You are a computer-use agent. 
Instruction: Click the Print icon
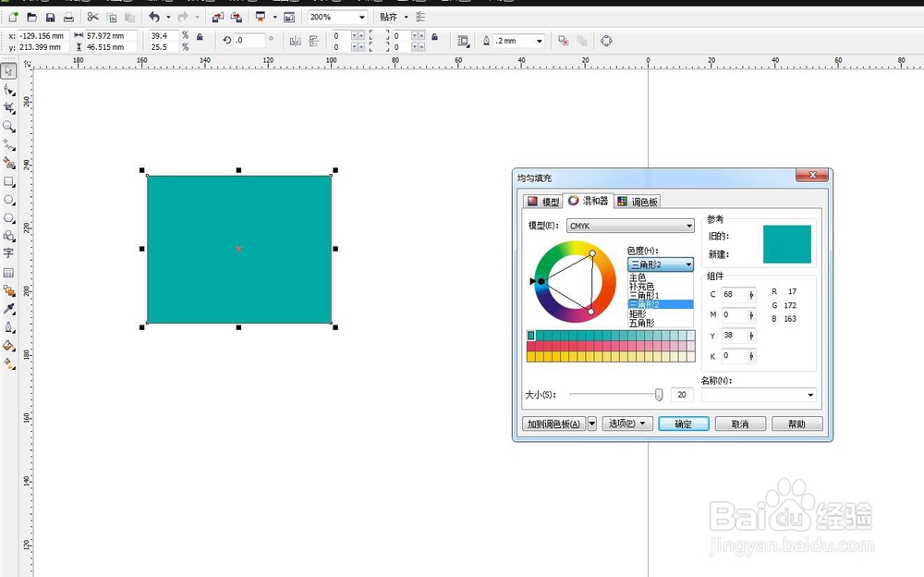(68, 18)
